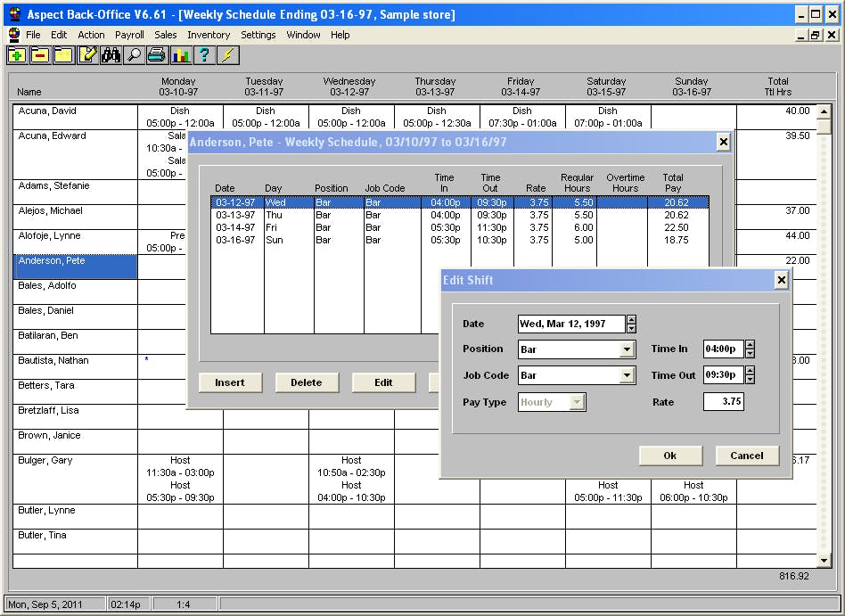Click the question mark help icon

point(204,55)
